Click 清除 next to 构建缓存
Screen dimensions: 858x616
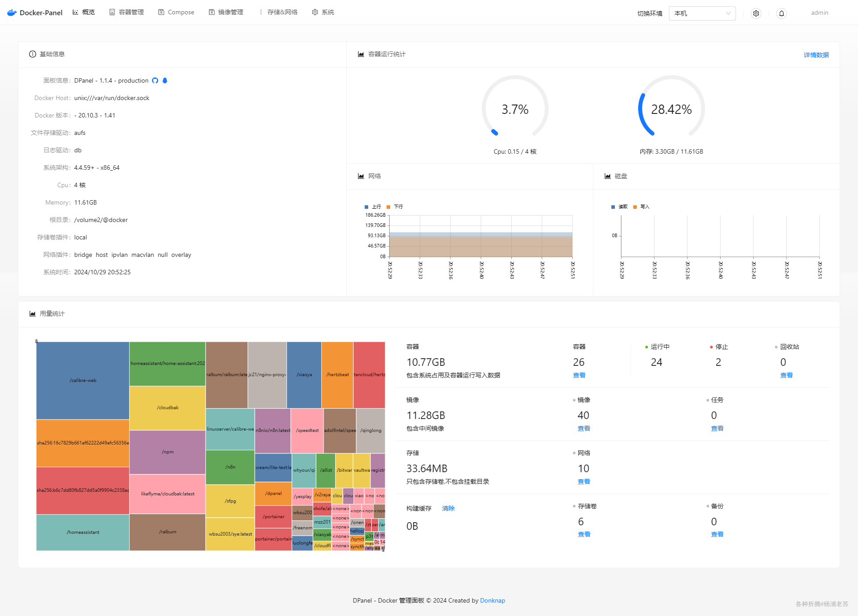448,508
